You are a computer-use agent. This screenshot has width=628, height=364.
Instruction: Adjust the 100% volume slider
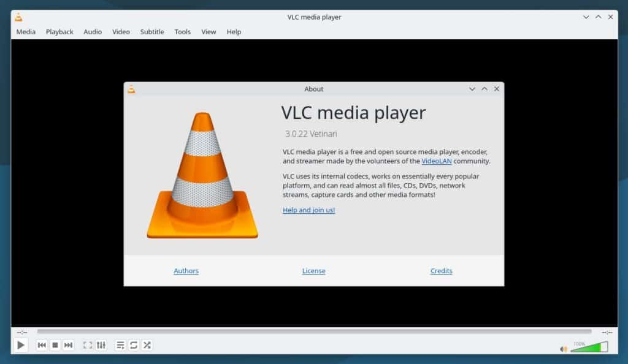(x=592, y=347)
